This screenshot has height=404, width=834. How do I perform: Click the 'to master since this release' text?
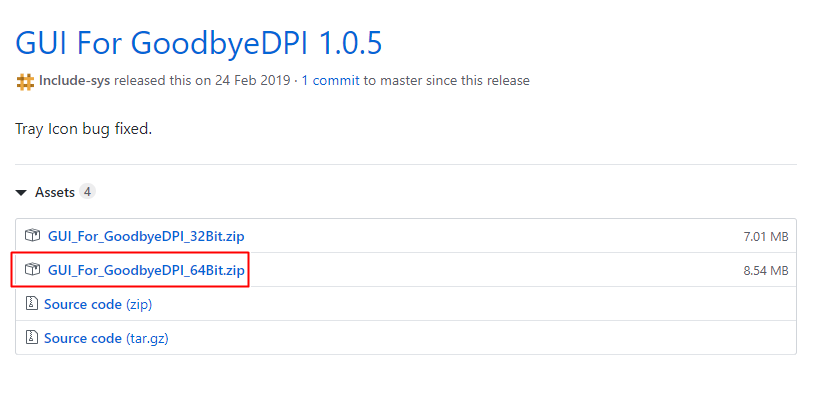(446, 81)
